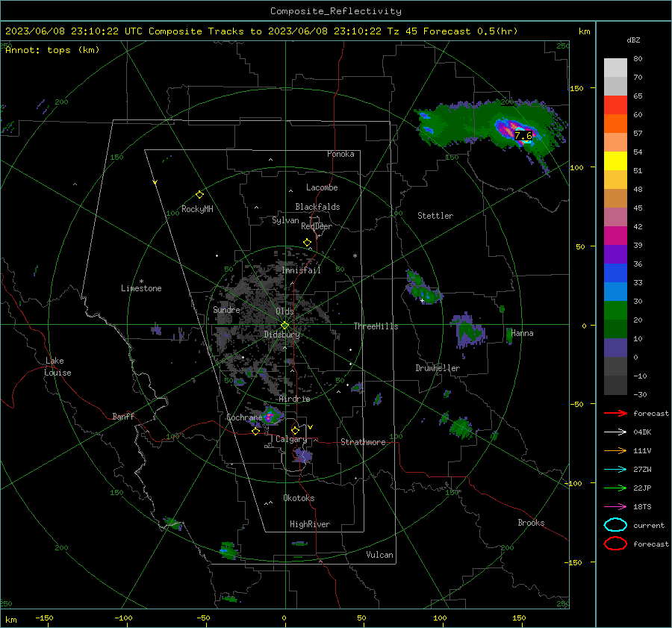672x628 pixels.
Task: Click the Sundre city label
Action: click(x=227, y=310)
